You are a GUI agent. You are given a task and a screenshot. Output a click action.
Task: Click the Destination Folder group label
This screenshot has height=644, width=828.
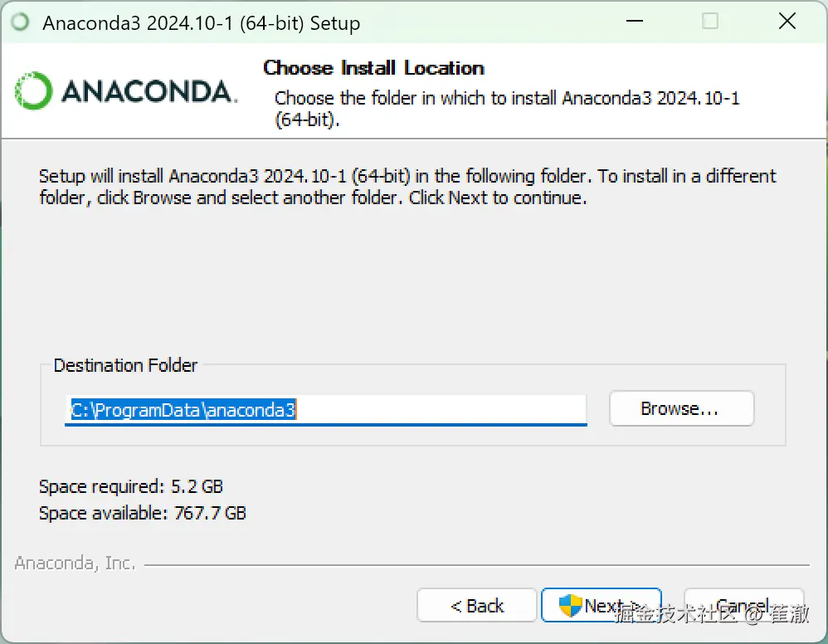(125, 365)
